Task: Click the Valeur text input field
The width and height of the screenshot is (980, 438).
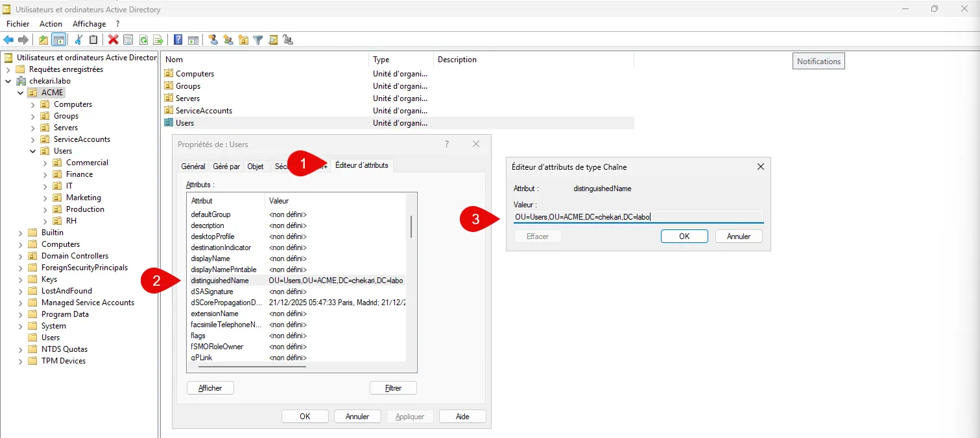Action: [x=638, y=217]
